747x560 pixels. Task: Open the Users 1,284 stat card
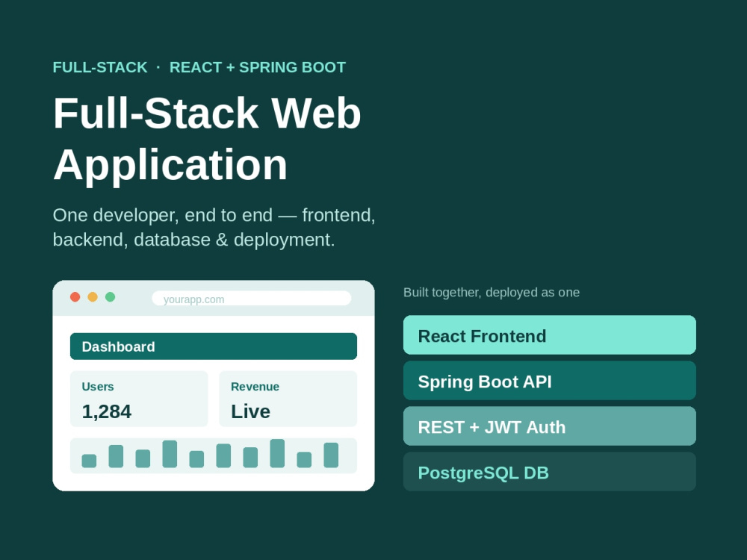(x=139, y=399)
